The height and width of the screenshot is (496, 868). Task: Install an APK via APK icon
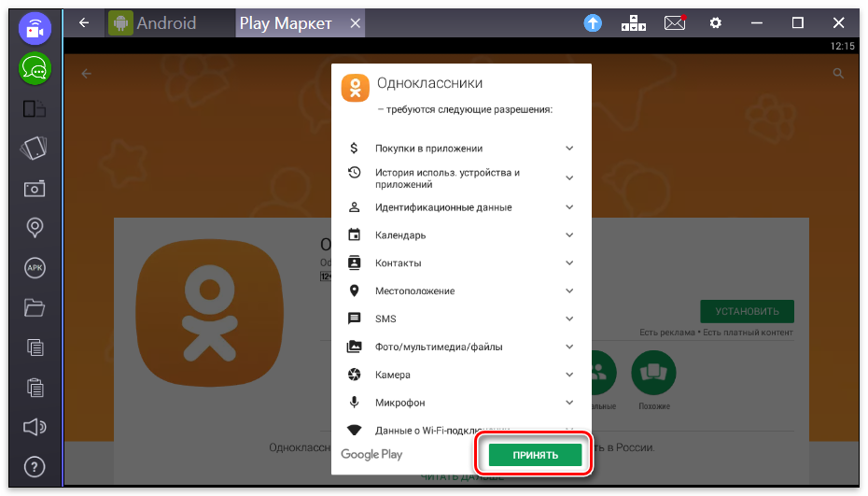35,268
